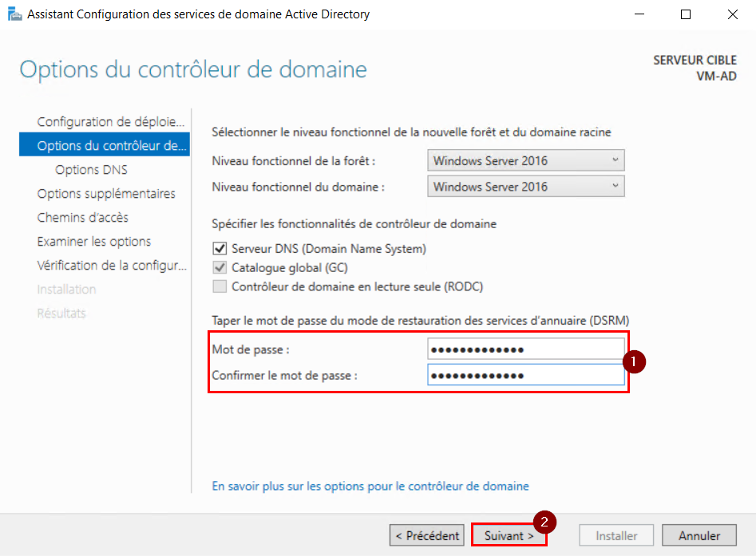The image size is (756, 556).
Task: Focus the Mot de passe field
Action: pyautogui.click(x=525, y=349)
